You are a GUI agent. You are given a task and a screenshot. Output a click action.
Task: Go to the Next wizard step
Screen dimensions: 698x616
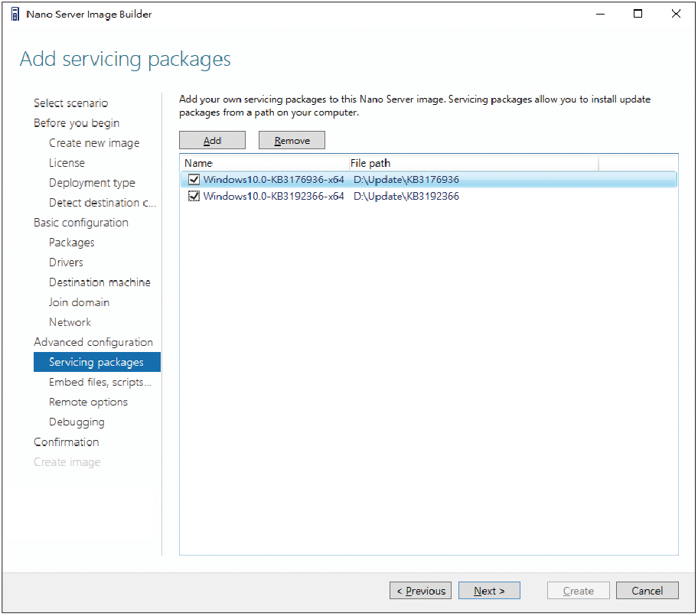(x=489, y=591)
